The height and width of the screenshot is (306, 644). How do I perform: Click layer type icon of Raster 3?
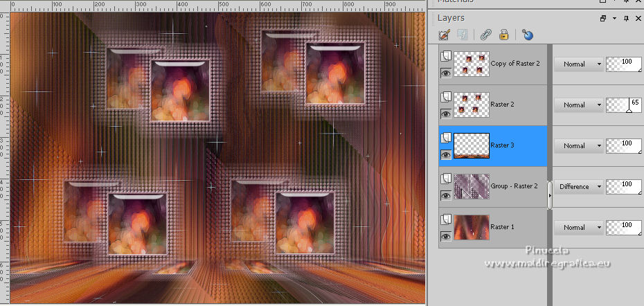[446, 138]
